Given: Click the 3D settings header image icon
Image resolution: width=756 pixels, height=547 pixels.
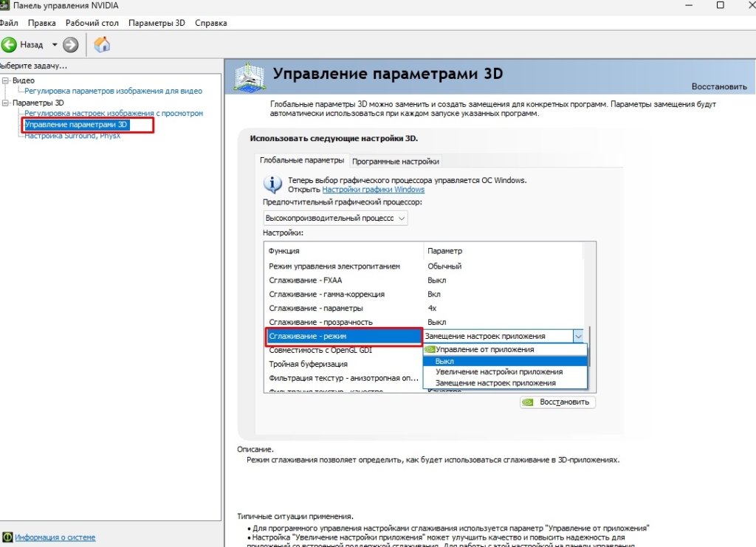Looking at the screenshot, I should (x=249, y=77).
